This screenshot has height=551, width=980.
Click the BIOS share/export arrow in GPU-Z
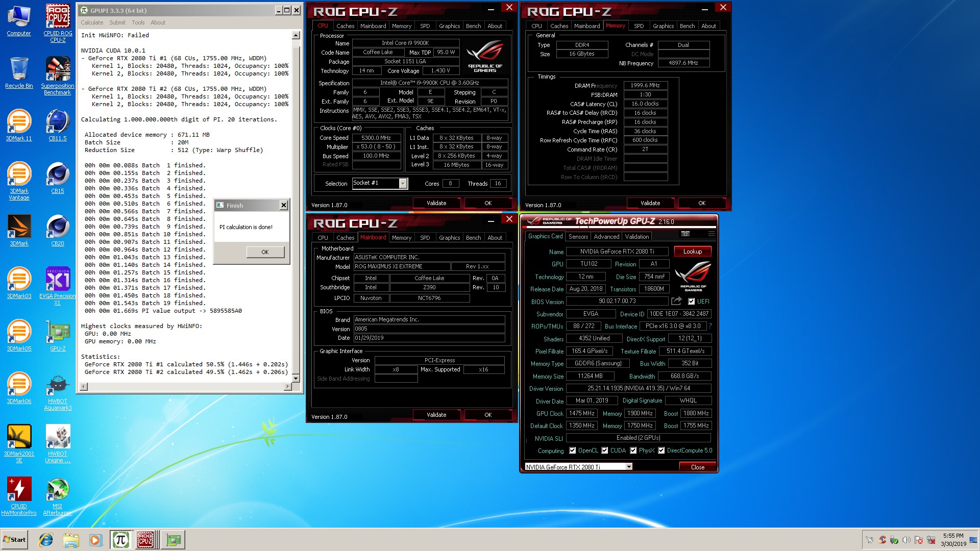(676, 301)
